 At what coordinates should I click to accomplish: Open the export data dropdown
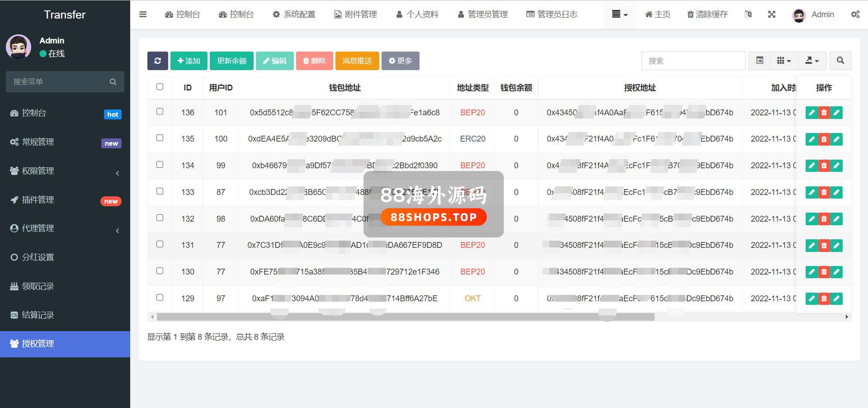[812, 61]
